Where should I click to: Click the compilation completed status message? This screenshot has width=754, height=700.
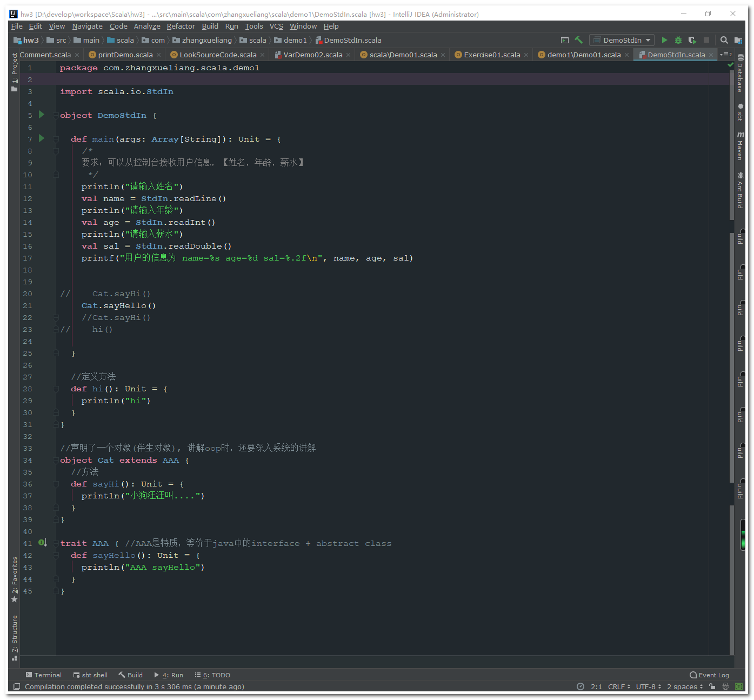tap(135, 686)
